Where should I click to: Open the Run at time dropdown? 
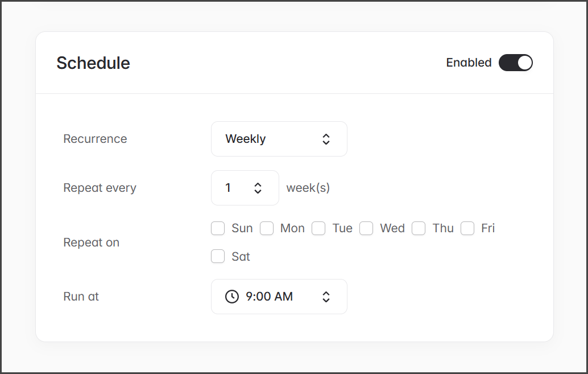click(x=279, y=297)
